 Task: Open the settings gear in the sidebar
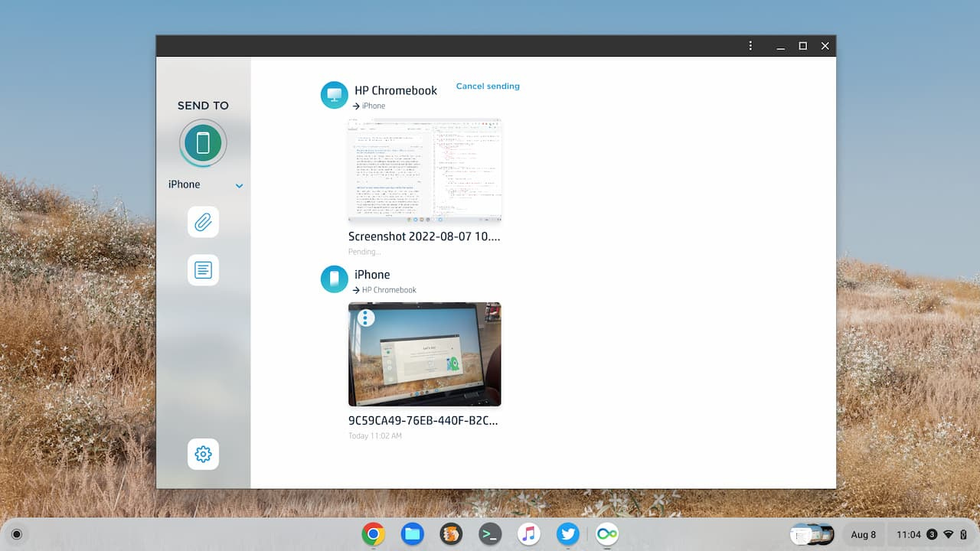coord(203,454)
